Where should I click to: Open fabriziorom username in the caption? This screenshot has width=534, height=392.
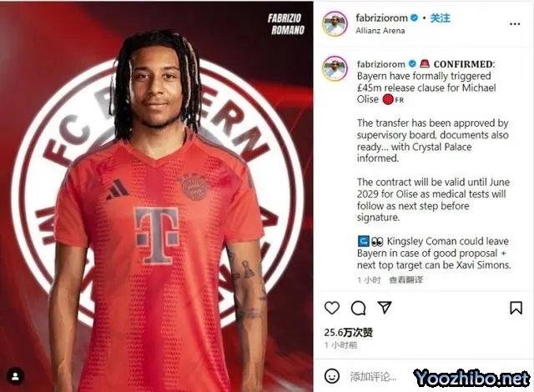click(381, 64)
